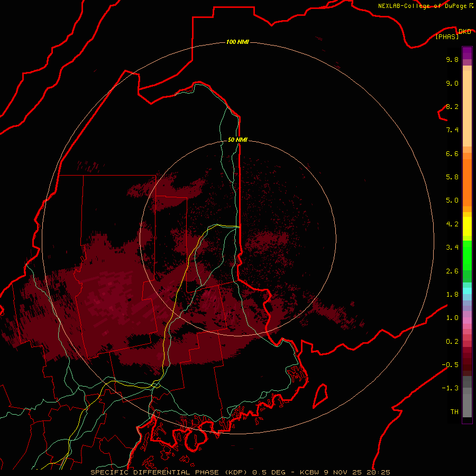This screenshot has height=476, width=476.
Task: Pick the 5.8 scale label
Action: point(452,177)
